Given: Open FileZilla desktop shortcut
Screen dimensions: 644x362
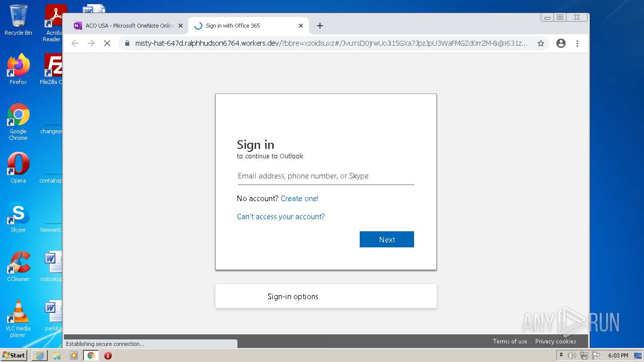Looking at the screenshot, I should 52,69.
